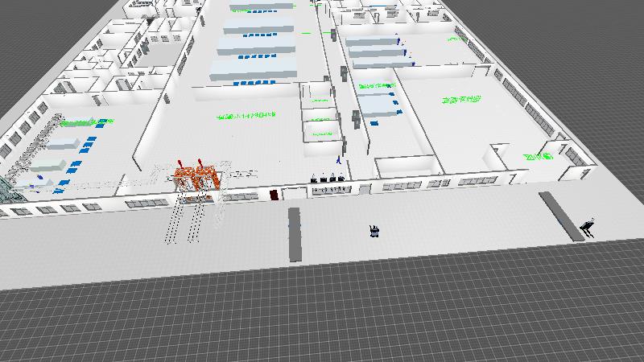Click the blue person figure in the corridor
The height and width of the screenshot is (362, 644).
point(339,161)
